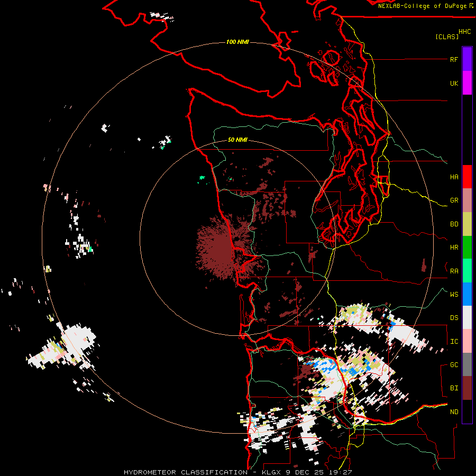Screen dimensions: 476x476
Task: Click the HA red legend swatch
Action: (467, 177)
